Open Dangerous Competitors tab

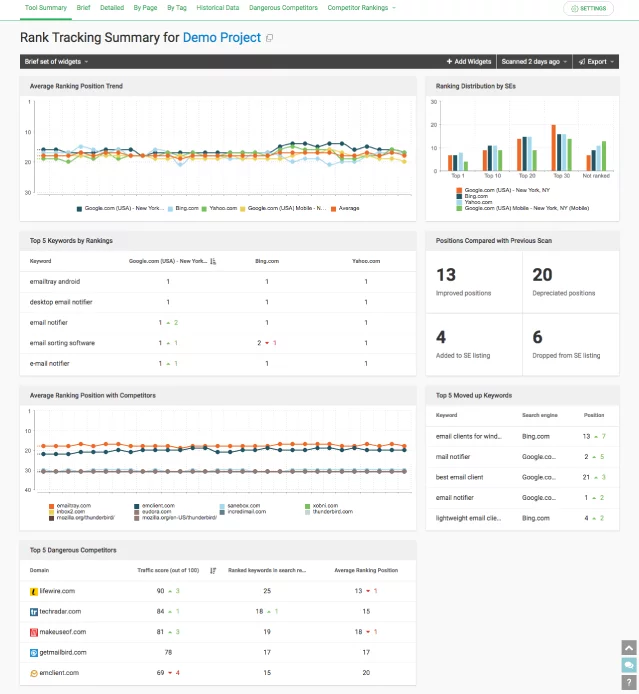283,8
